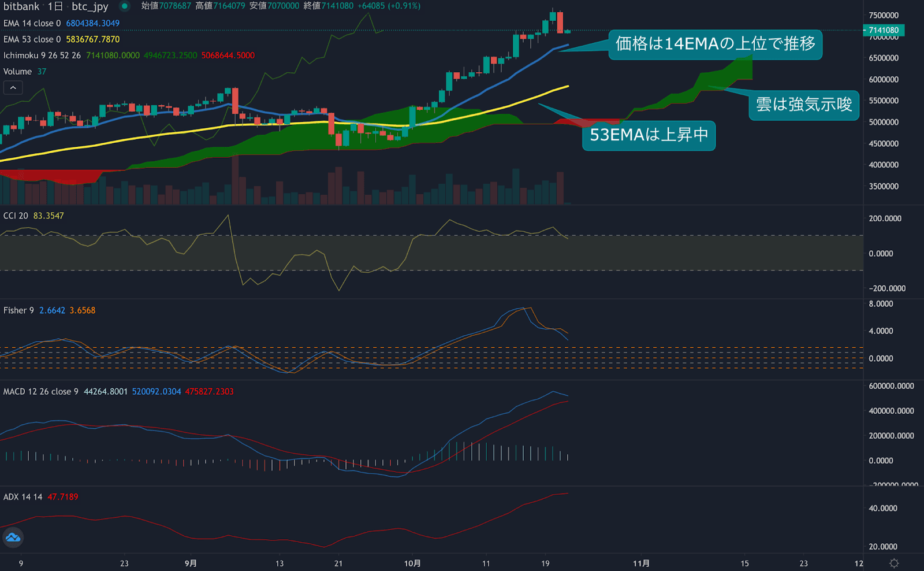
Task: Click the Fisher 9 indicator label
Action: click(x=19, y=310)
